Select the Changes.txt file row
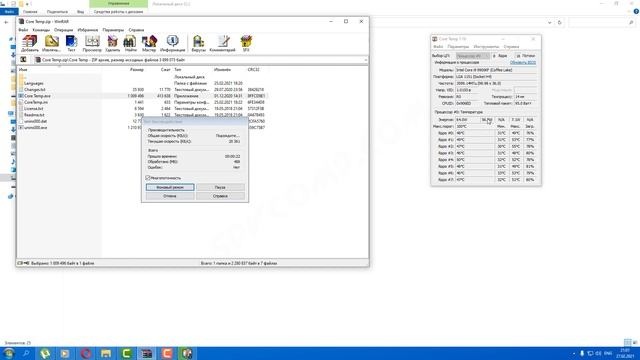 [35, 89]
